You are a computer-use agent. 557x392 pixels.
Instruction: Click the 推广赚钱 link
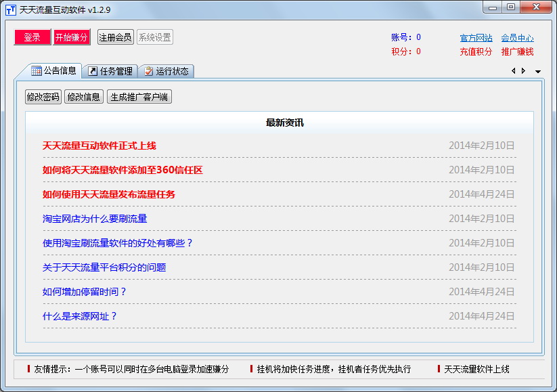517,51
